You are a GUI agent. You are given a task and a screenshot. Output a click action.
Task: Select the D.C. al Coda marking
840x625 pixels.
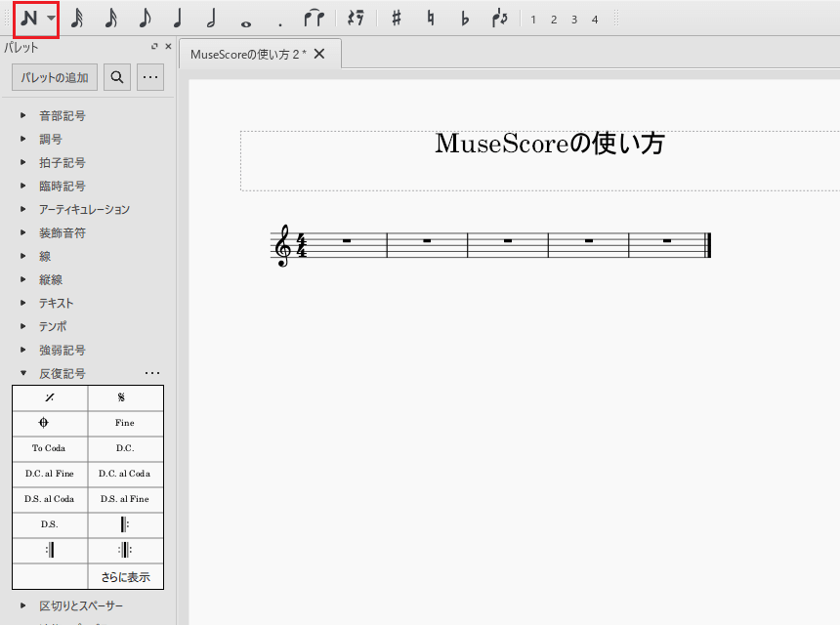(125, 474)
